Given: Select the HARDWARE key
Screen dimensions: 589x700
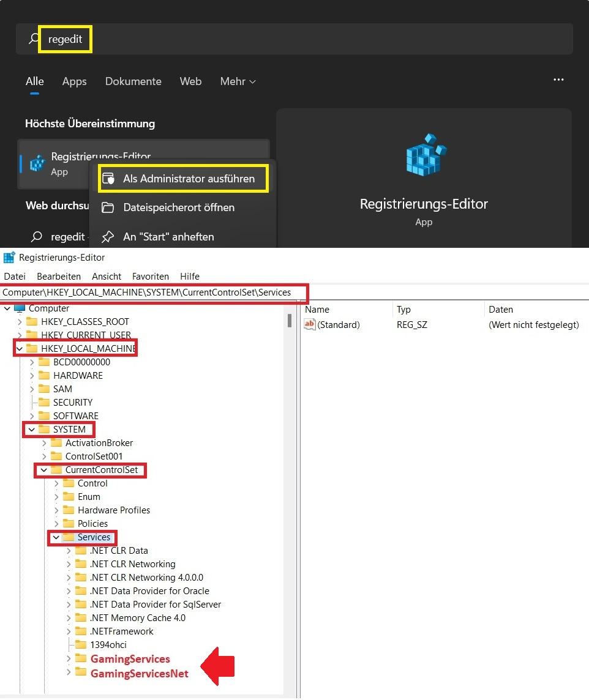Looking at the screenshot, I should click(78, 376).
